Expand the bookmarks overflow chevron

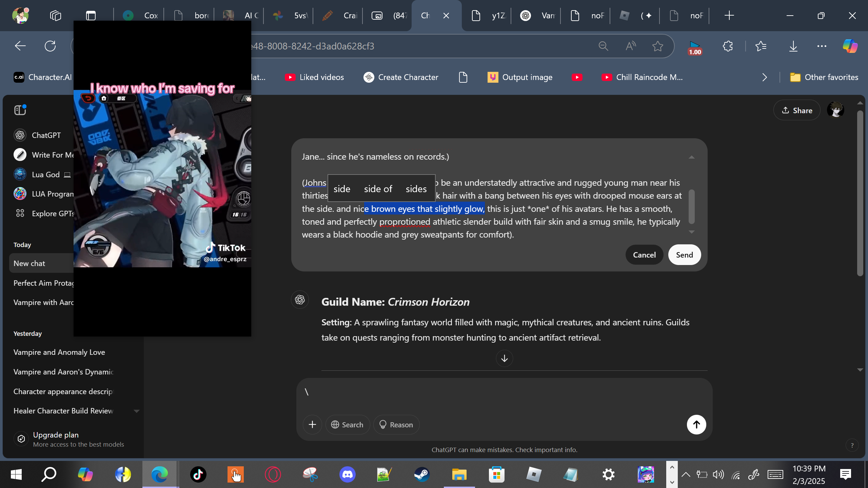tap(765, 78)
